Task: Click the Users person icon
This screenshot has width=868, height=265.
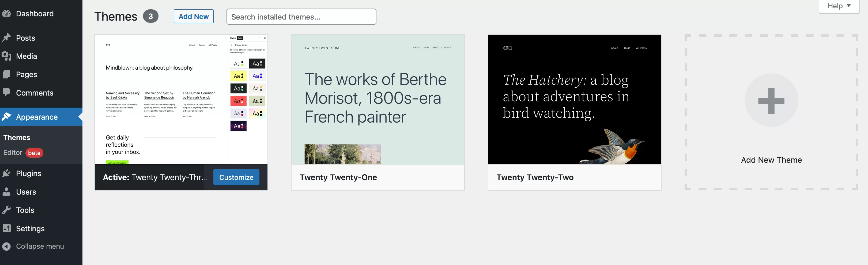Action: point(6,192)
